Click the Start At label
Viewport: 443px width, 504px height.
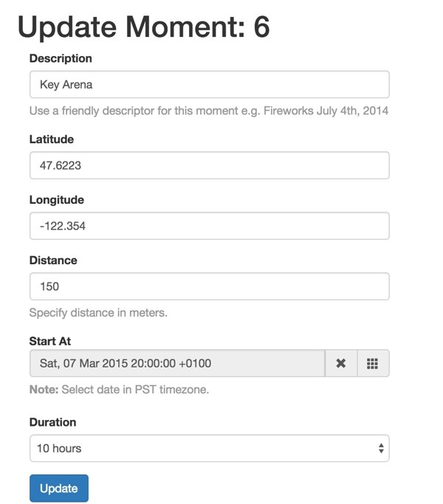[50, 341]
